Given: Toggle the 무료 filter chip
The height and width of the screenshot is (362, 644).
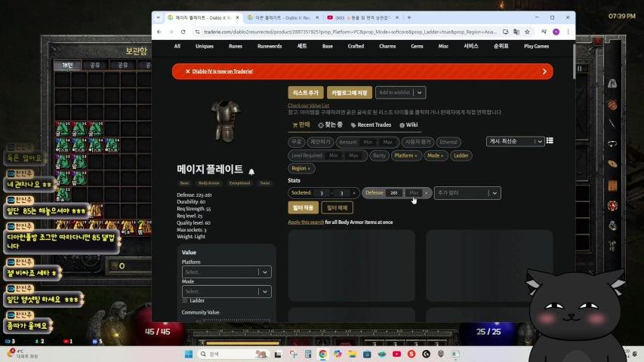Looking at the screenshot, I should (x=296, y=142).
